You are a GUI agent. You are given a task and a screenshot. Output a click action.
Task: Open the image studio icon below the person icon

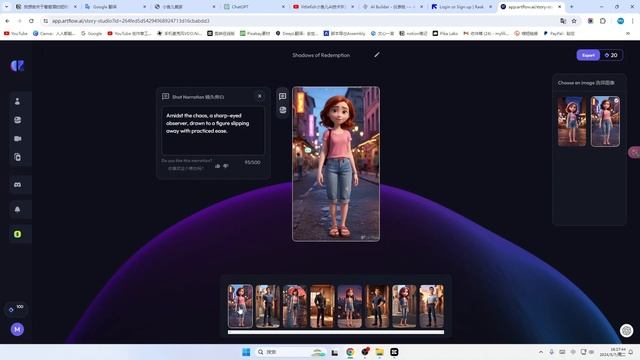[17, 120]
